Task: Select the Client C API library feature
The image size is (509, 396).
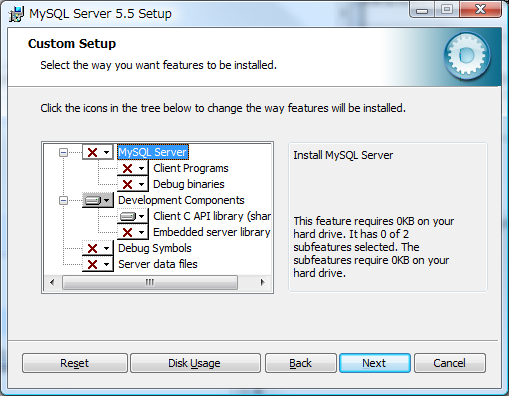Action: [x=212, y=216]
